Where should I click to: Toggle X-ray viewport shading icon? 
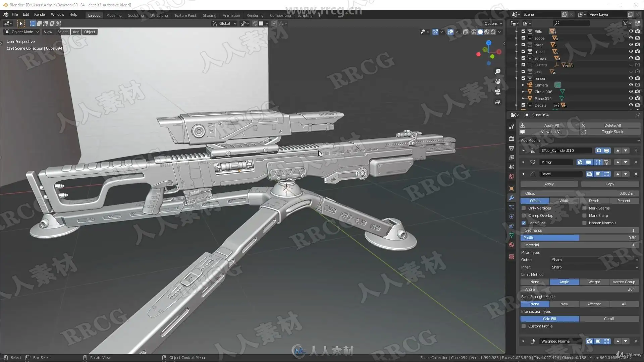[465, 32]
